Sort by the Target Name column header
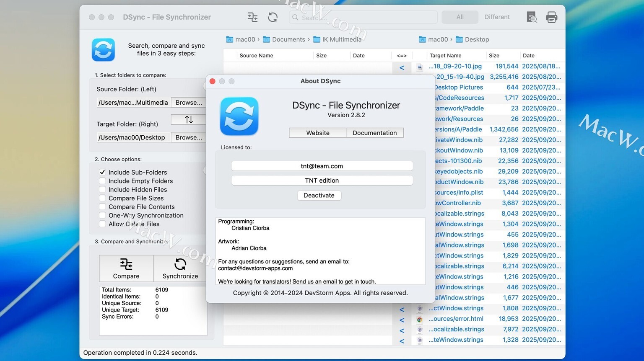Viewport: 644px width, 361px height. pyautogui.click(x=445, y=56)
